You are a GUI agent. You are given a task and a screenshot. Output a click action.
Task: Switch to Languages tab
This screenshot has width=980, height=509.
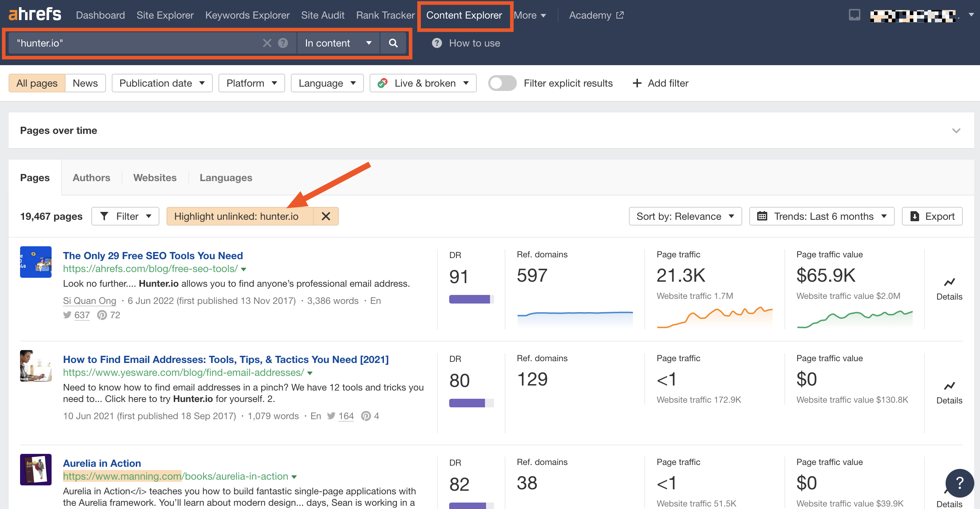[226, 177]
